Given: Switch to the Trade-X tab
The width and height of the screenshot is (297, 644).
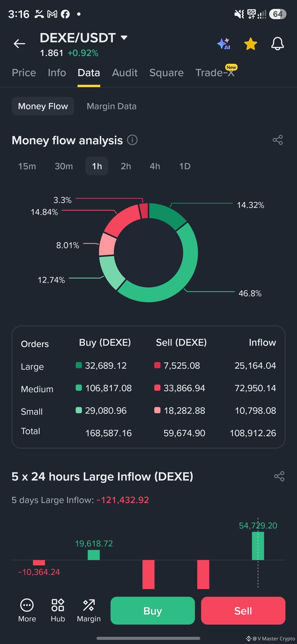Looking at the screenshot, I should click(x=215, y=73).
